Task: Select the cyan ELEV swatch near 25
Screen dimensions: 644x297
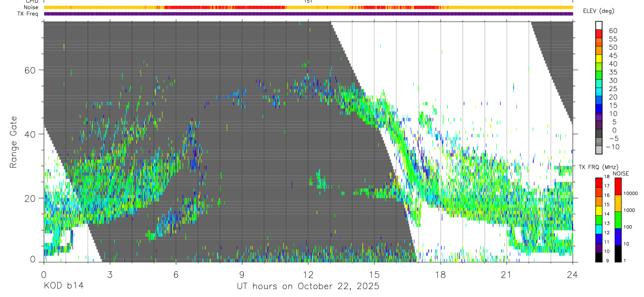Action: click(x=599, y=92)
